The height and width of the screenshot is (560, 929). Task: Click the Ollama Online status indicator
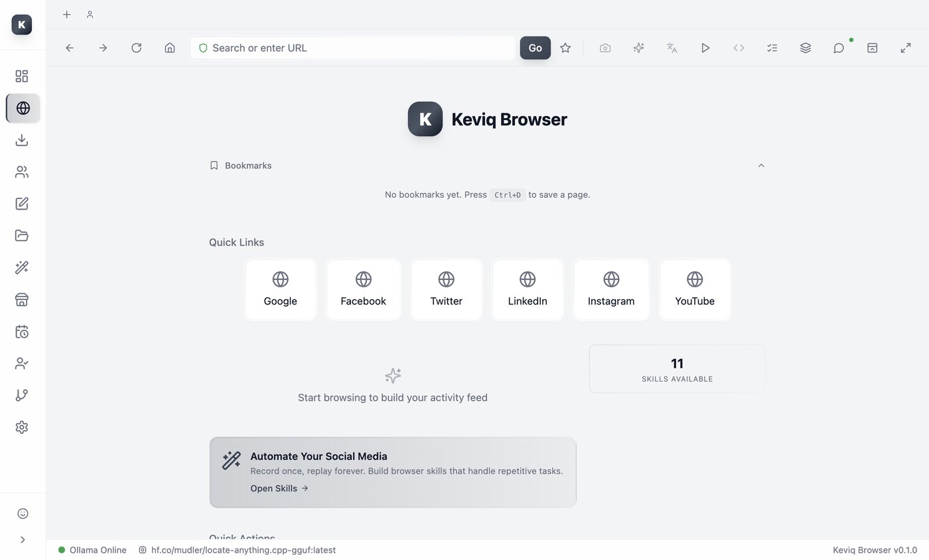[92, 550]
